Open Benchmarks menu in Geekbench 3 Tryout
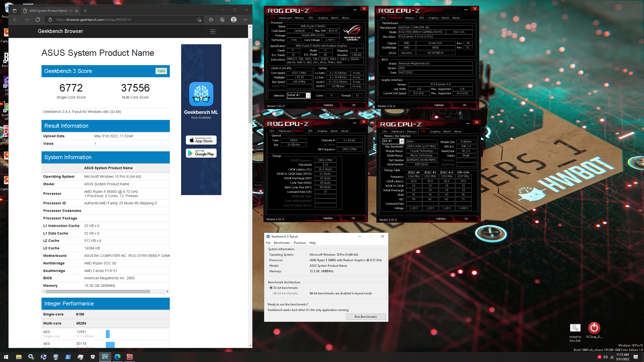The image size is (644, 362). [x=282, y=243]
